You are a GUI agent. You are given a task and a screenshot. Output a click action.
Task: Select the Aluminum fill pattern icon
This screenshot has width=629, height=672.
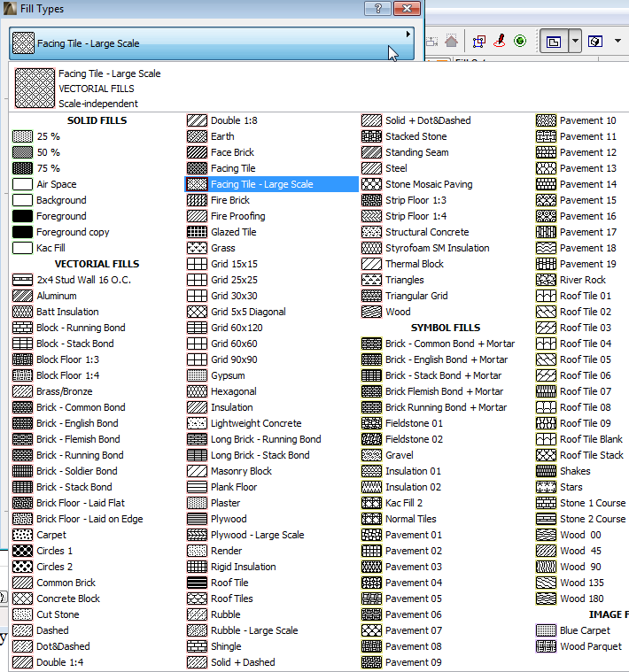click(22, 296)
